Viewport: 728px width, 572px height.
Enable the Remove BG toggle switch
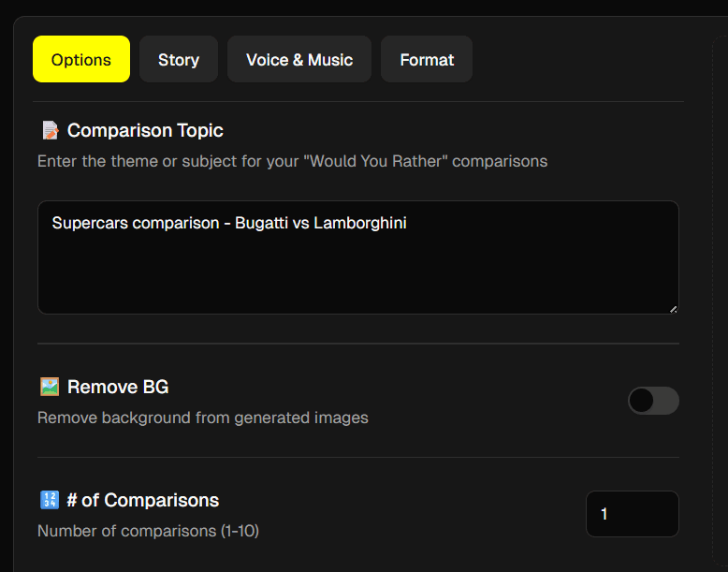tap(653, 401)
